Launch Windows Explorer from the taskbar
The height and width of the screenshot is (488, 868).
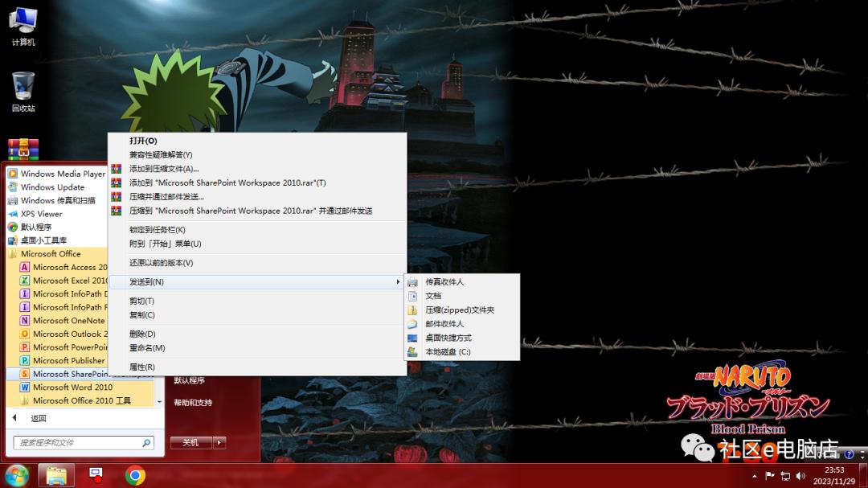56,475
